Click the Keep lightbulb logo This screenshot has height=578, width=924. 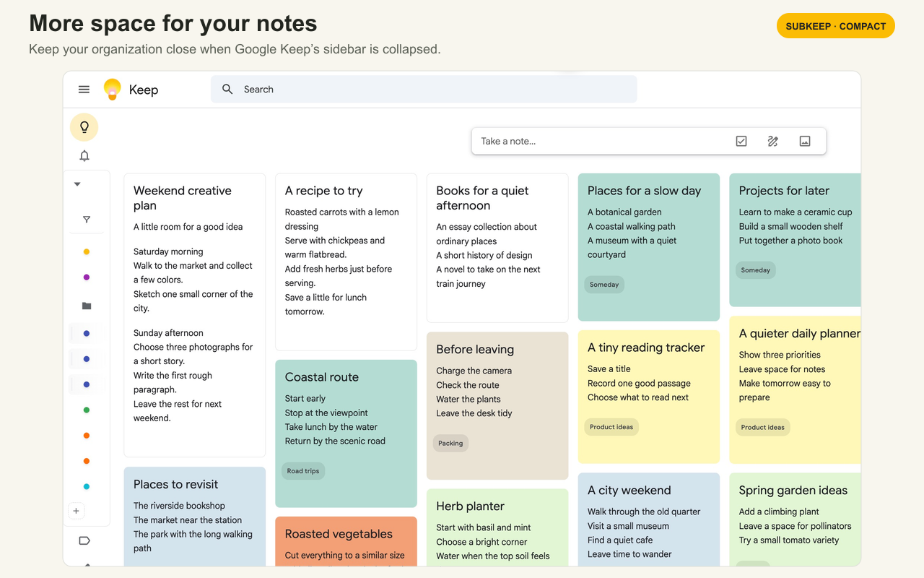(x=112, y=89)
